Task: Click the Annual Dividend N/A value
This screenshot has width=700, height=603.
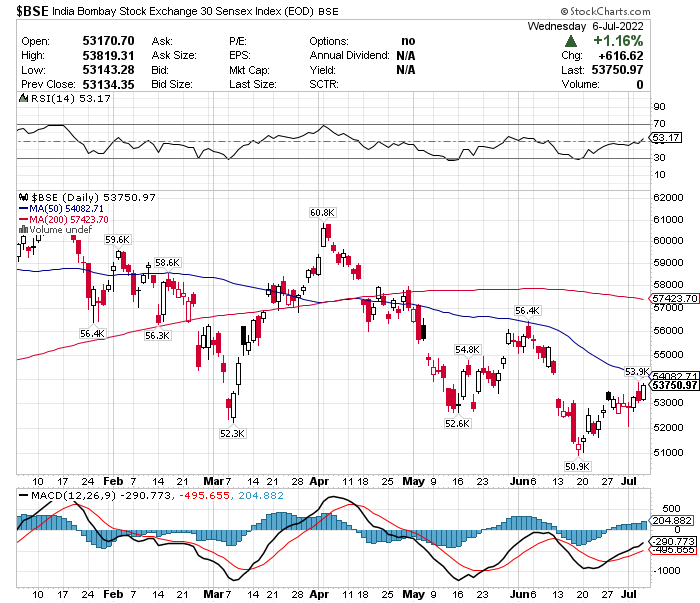Action: click(x=406, y=55)
